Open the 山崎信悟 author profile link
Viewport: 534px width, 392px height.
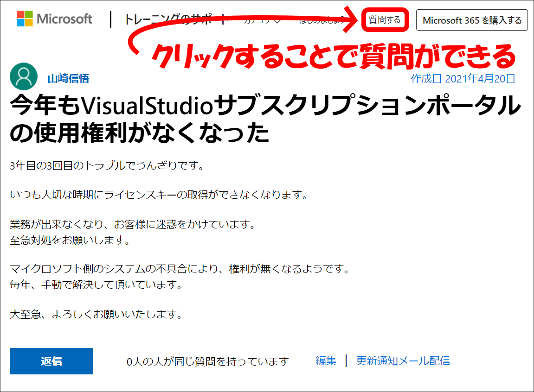pyautogui.click(x=68, y=78)
